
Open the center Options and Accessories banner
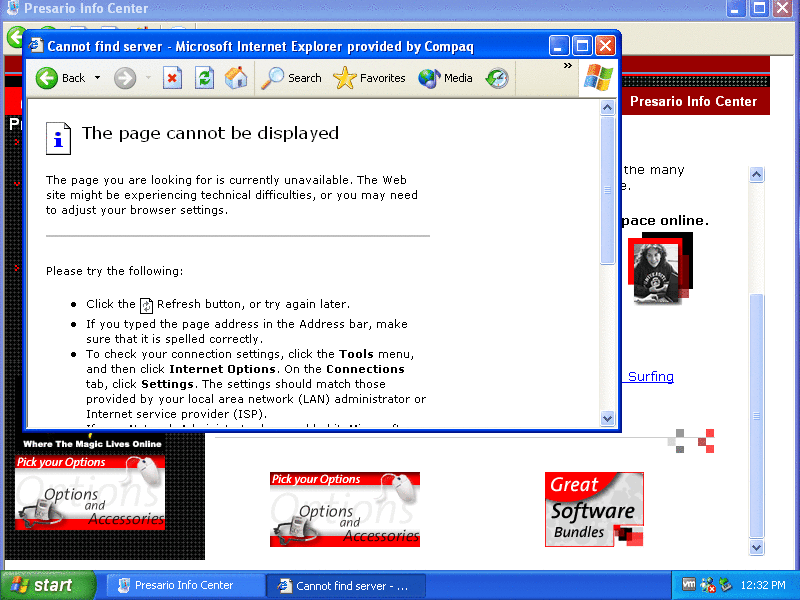345,509
